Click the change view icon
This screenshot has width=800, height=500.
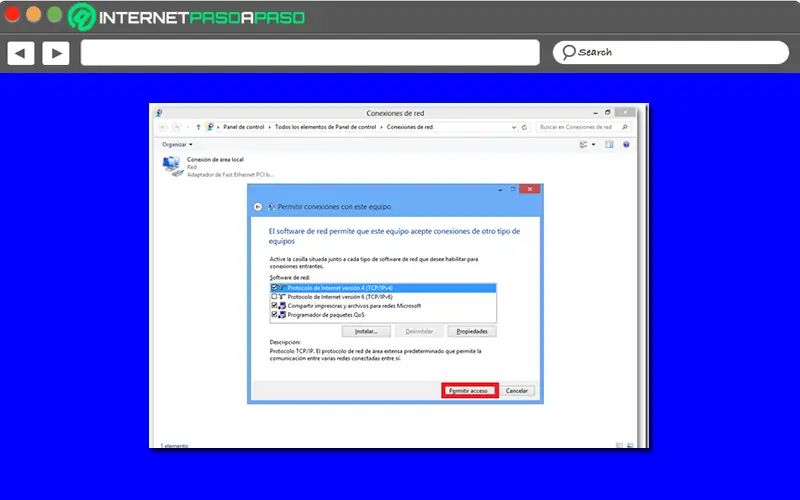(x=583, y=145)
